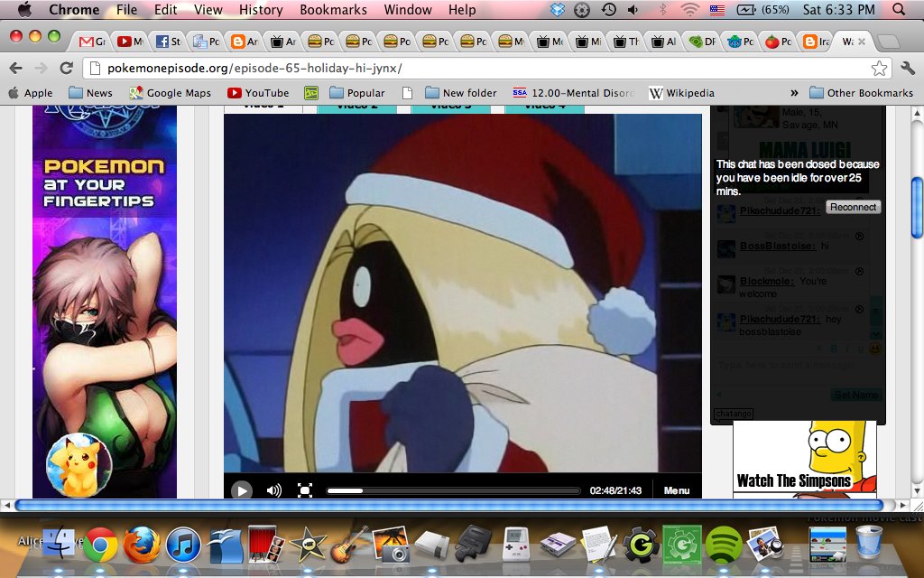Click the Chrome reload page button
This screenshot has width=924, height=578.
pyautogui.click(x=67, y=68)
